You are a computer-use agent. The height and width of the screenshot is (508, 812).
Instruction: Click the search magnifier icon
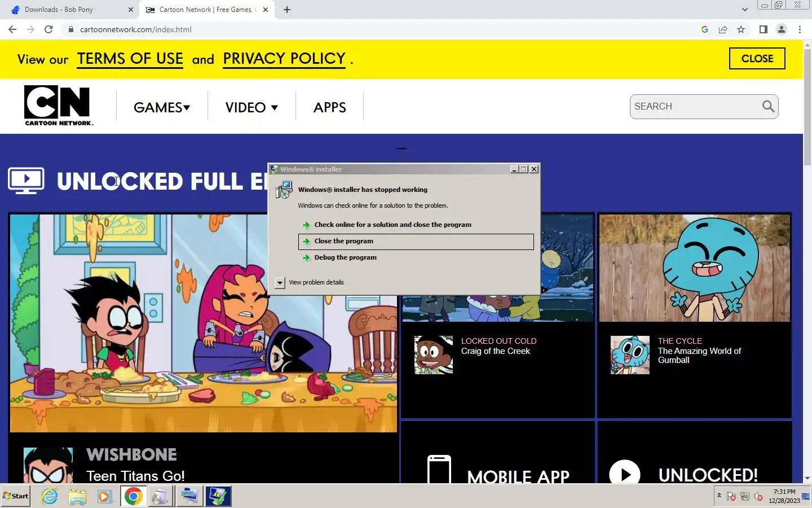click(768, 106)
